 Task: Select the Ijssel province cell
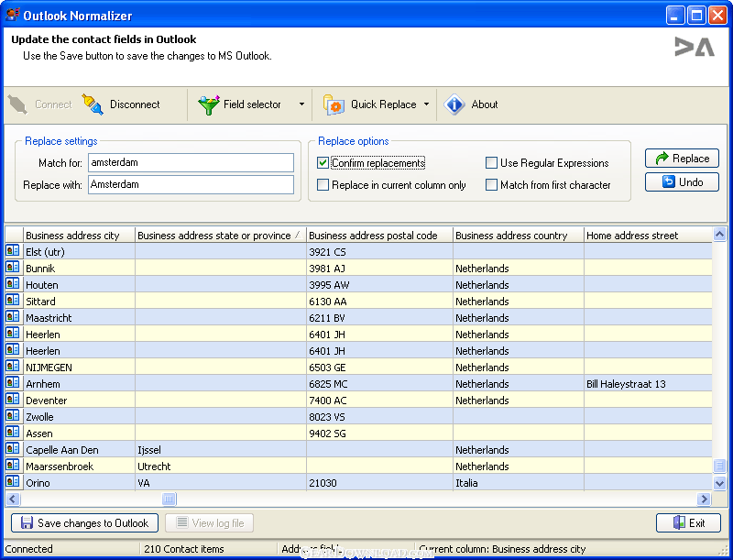221,450
